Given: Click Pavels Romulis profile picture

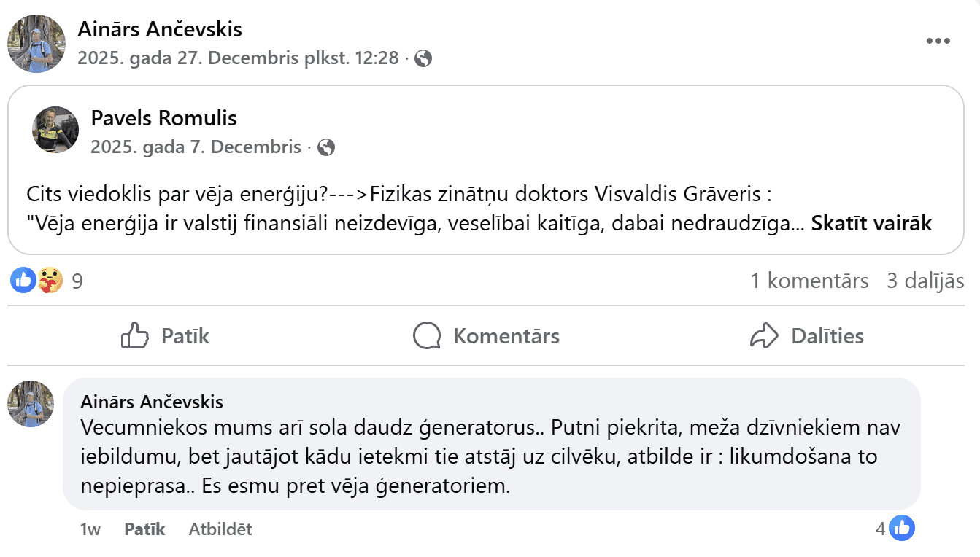Looking at the screenshot, I should coord(55,130).
